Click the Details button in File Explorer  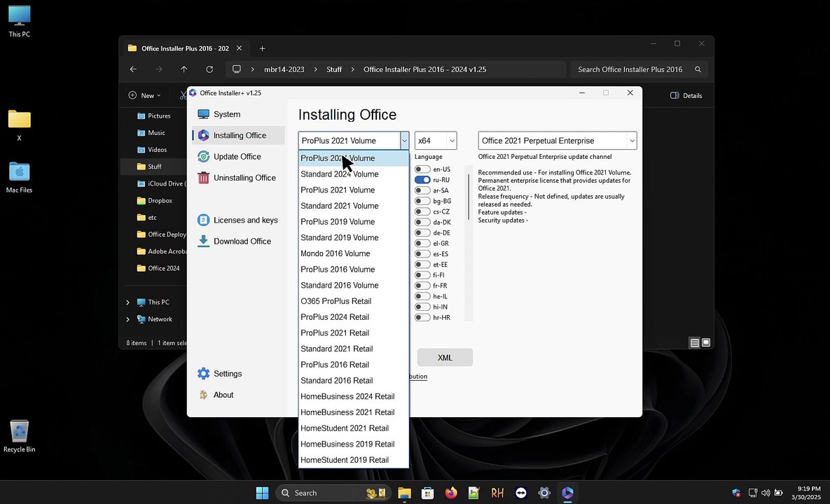pos(686,96)
